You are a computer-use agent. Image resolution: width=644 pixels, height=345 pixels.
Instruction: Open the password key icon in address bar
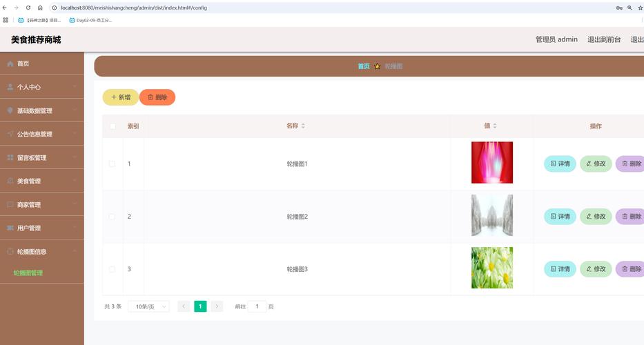619,8
